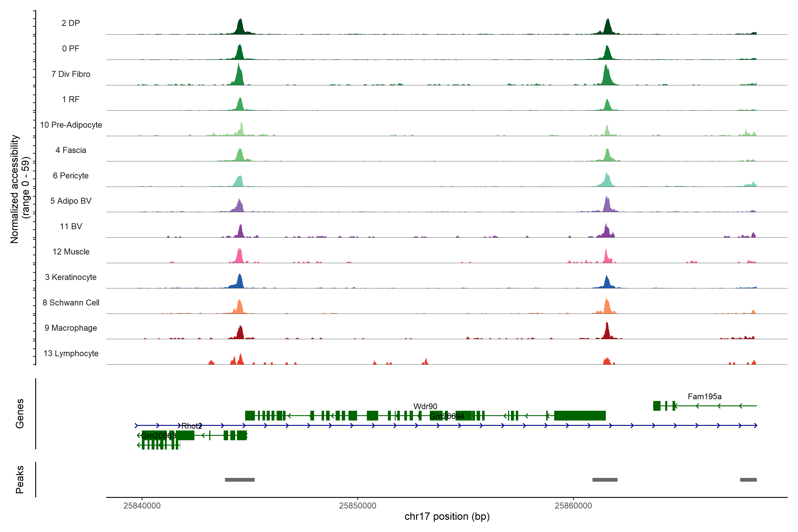Viewport: 798px width, 532px height.
Task: Click the Gm20683 gene annotation
Action: point(158,435)
